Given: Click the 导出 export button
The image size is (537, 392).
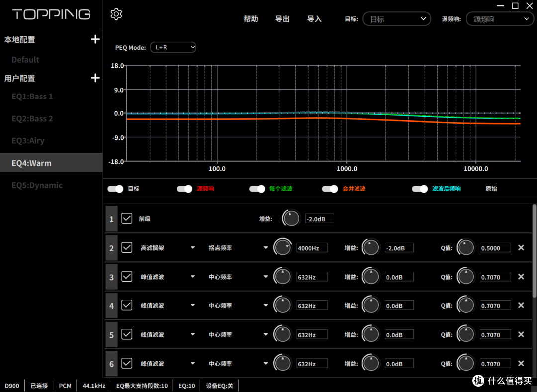Looking at the screenshot, I should coord(282,19).
